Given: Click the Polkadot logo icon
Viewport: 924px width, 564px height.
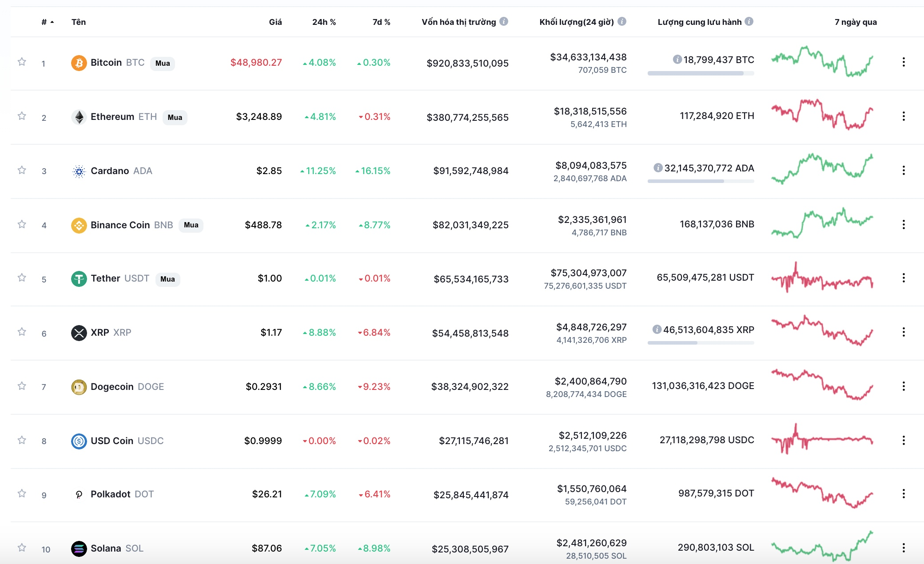Looking at the screenshot, I should pyautogui.click(x=79, y=495).
